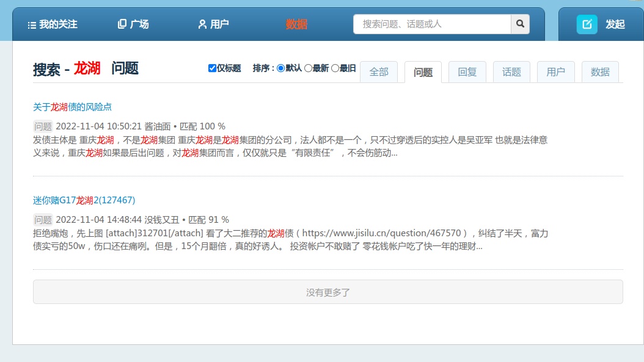This screenshot has width=644, height=362.
Task: Open 数据 in the top navigation bar
Action: pyautogui.click(x=296, y=24)
